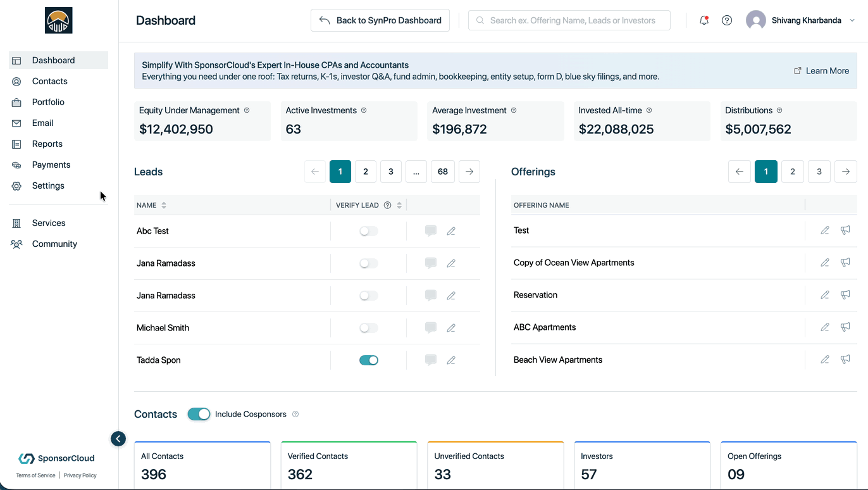Sort by the Verify Lead column arrows
This screenshot has height=490, width=868.
(x=399, y=205)
